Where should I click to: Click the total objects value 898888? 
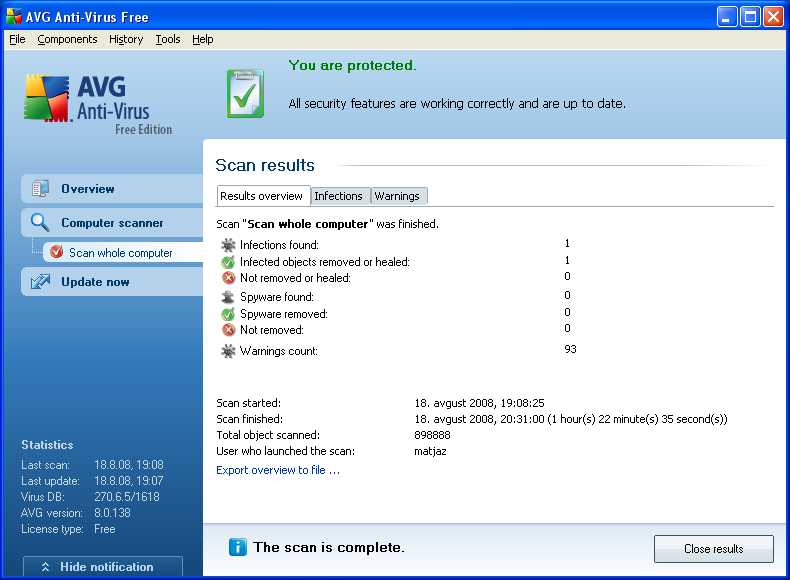[432, 435]
